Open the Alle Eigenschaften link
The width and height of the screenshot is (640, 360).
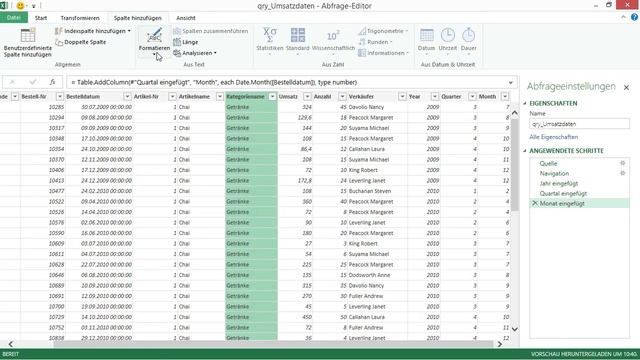(x=553, y=137)
